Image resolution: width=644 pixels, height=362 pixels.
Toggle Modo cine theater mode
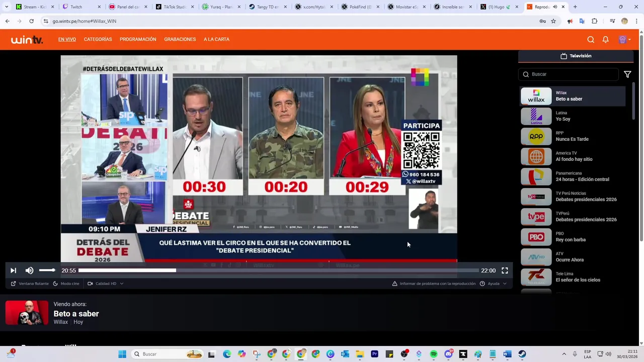pos(66,284)
